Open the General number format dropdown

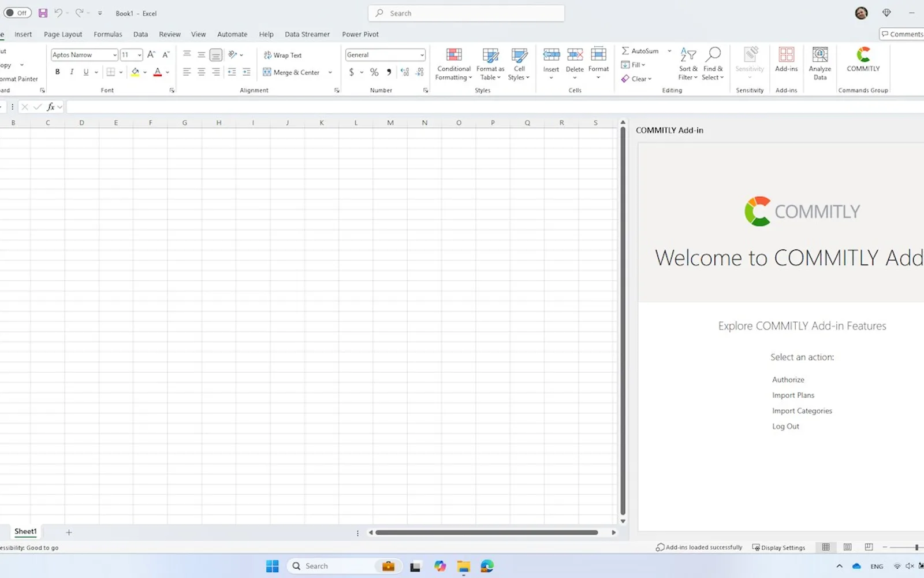coord(422,55)
